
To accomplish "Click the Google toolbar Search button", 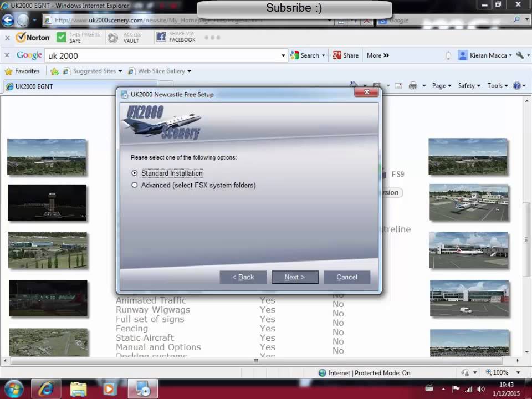I will [305, 55].
